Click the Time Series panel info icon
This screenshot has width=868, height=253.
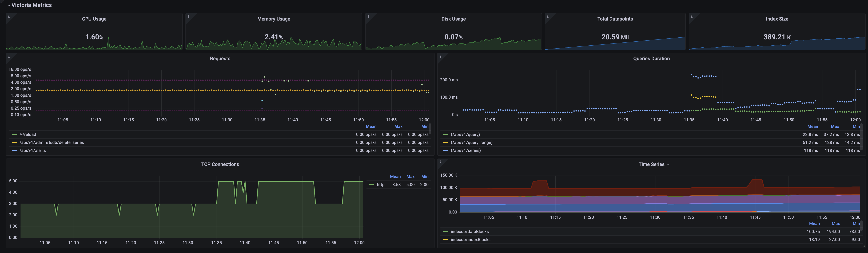pyautogui.click(x=440, y=162)
